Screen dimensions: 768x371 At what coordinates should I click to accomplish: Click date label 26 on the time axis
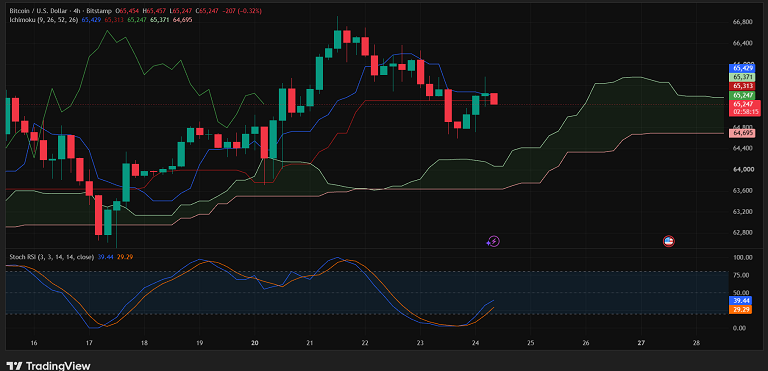(586, 342)
